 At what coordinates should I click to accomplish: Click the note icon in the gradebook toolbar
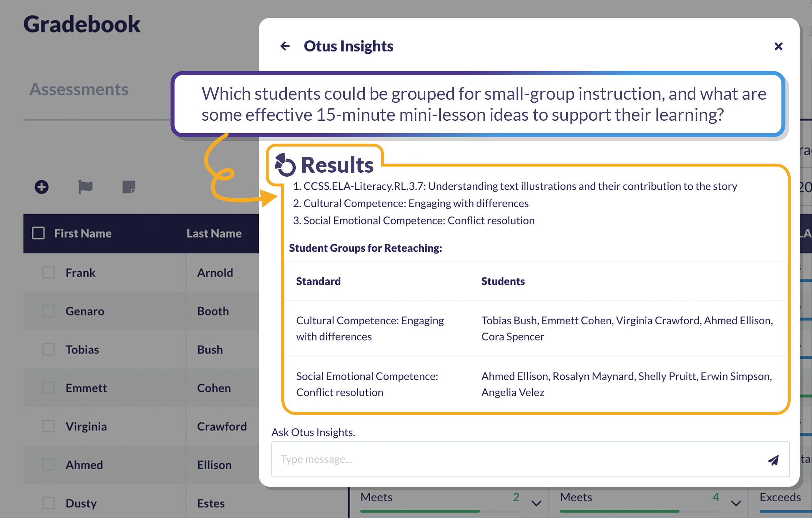[x=129, y=187]
